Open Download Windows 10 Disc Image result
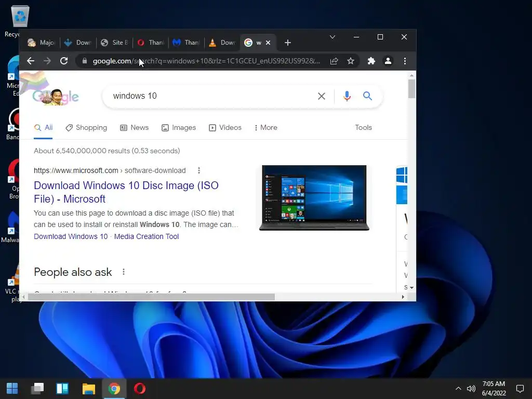This screenshot has height=399, width=532. (126, 192)
